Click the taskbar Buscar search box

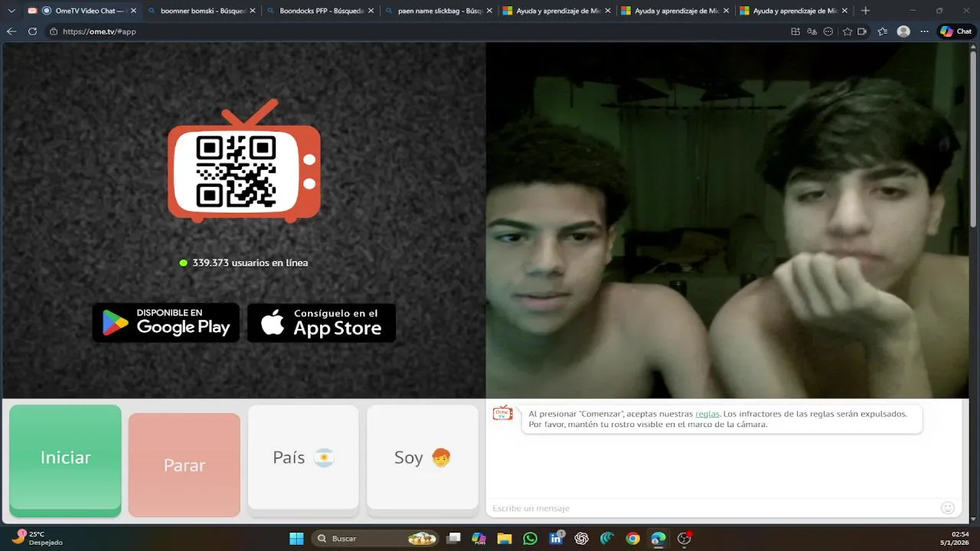click(x=375, y=539)
